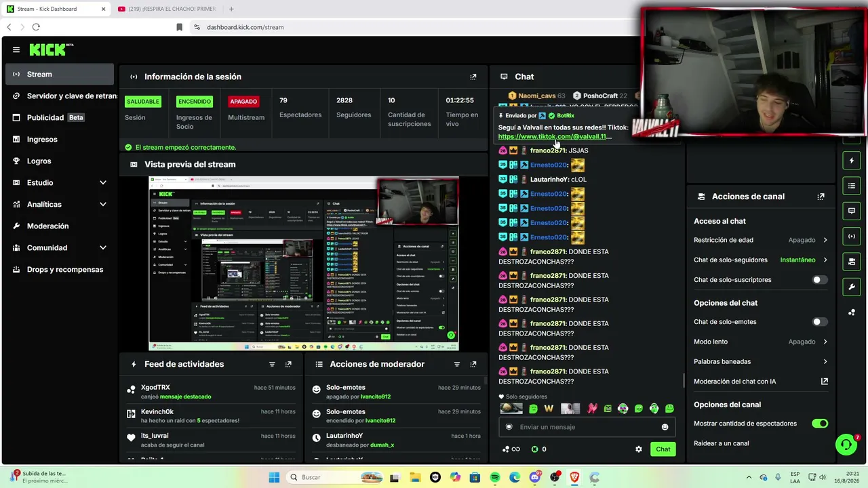Image resolution: width=868 pixels, height=488 pixels.
Task: Click the channel actions widget icon in right rail
Action: pos(852,261)
